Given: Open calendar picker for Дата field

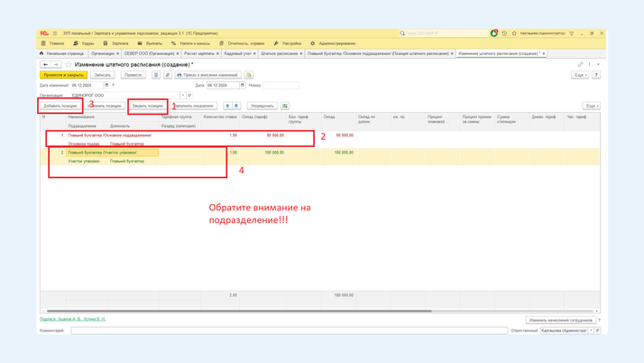Looking at the screenshot, I should pos(243,86).
